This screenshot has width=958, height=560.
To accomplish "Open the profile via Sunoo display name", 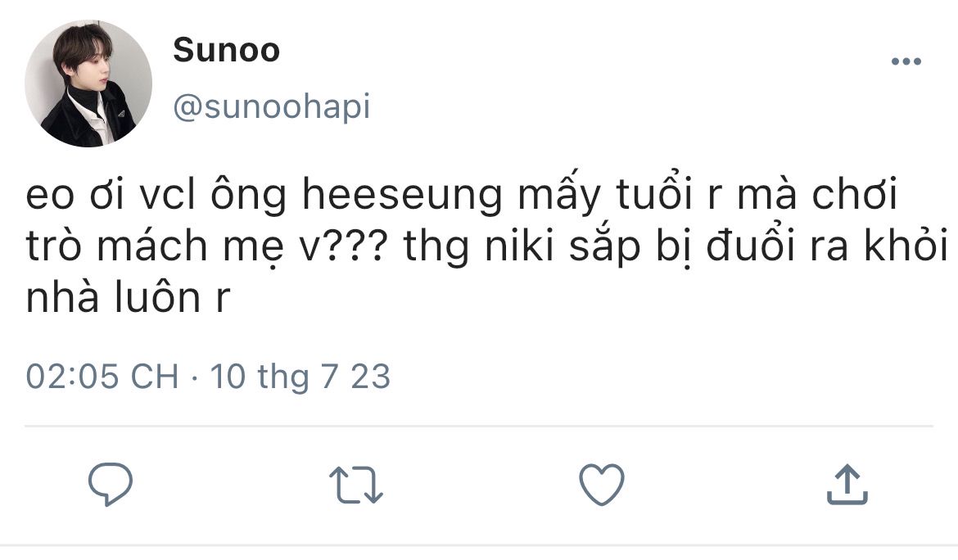I will [x=227, y=50].
